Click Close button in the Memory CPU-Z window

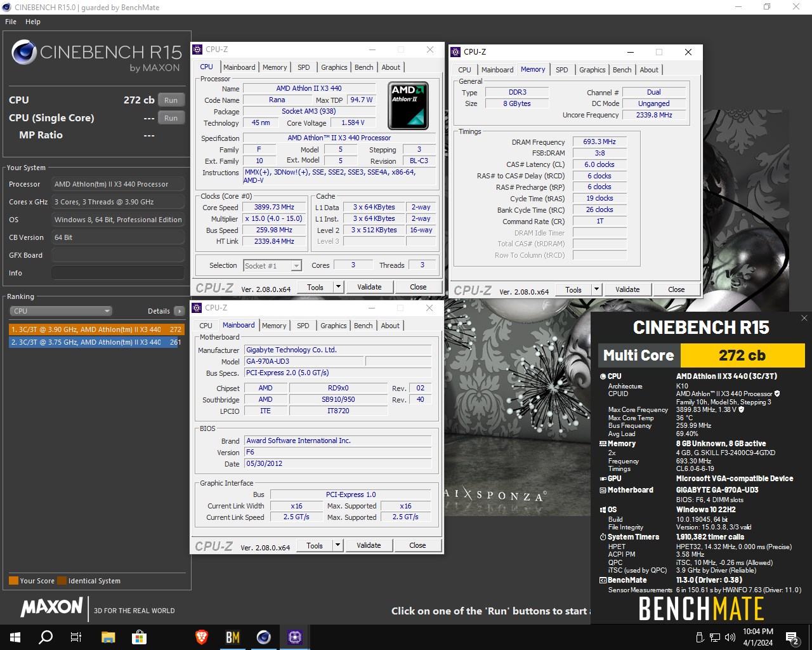(676, 290)
